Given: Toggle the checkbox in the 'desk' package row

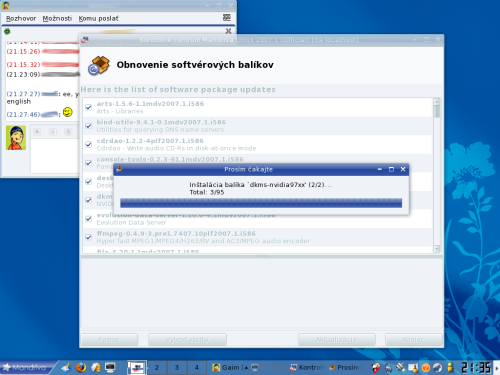Looking at the screenshot, I should (x=88, y=182).
